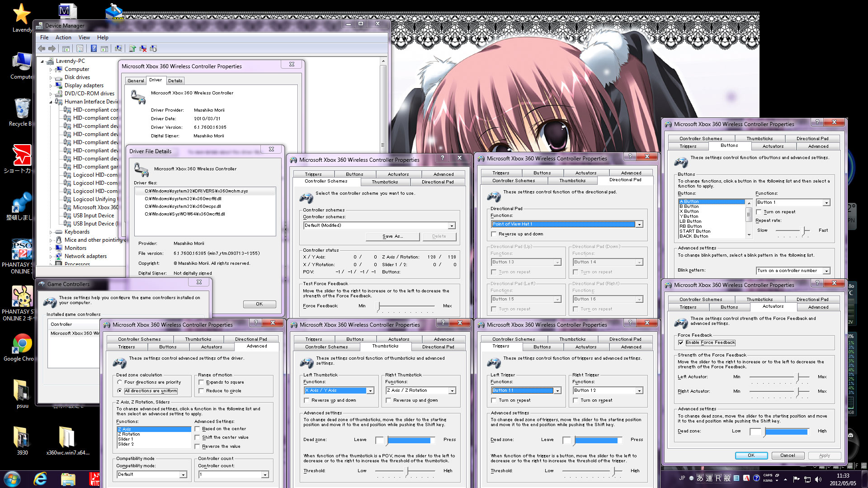Select the Recycle Bin desktop icon
Viewport: 868px width, 488px height.
(21, 112)
